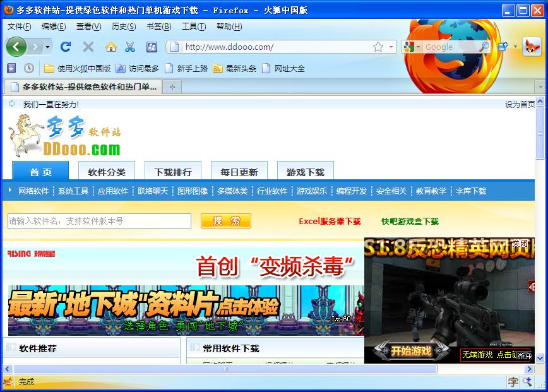
Task: Open dropdown arrow next to add-on icon
Action: pyautogui.click(x=515, y=47)
